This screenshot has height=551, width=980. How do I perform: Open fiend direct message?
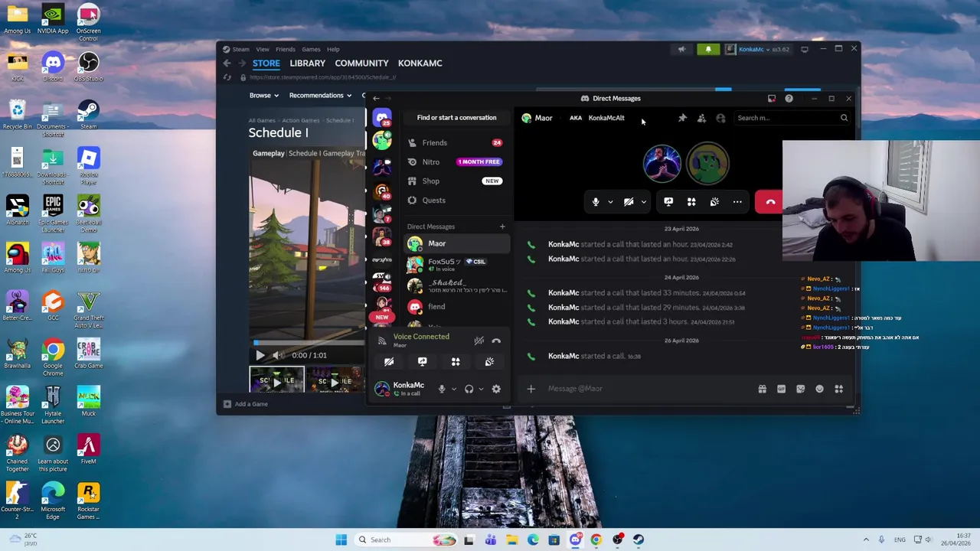click(x=456, y=307)
